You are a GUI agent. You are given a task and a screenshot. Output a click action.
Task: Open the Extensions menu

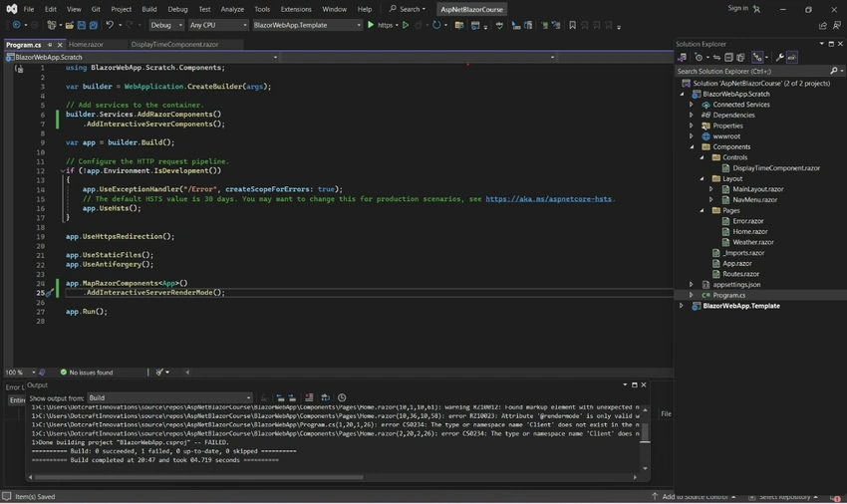point(296,9)
